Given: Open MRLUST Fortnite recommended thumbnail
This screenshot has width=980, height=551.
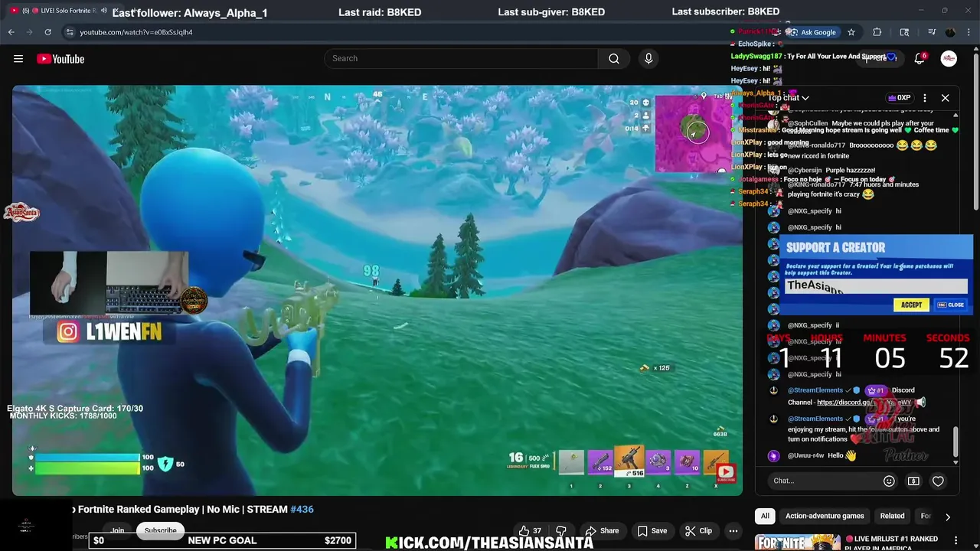Looking at the screenshot, I should pos(798,543).
